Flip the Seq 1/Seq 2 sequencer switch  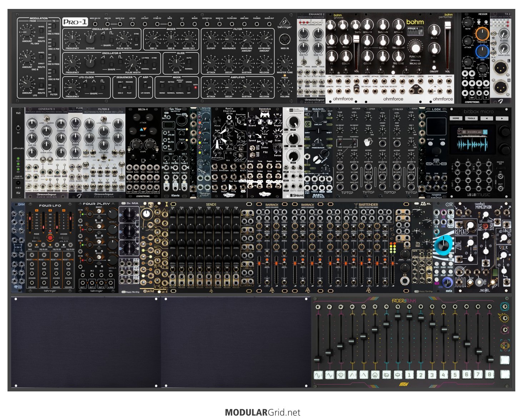120,87
